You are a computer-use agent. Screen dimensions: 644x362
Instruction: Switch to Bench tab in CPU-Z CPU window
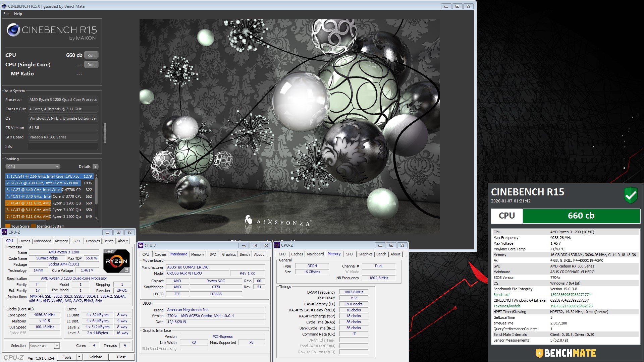pyautogui.click(x=108, y=241)
